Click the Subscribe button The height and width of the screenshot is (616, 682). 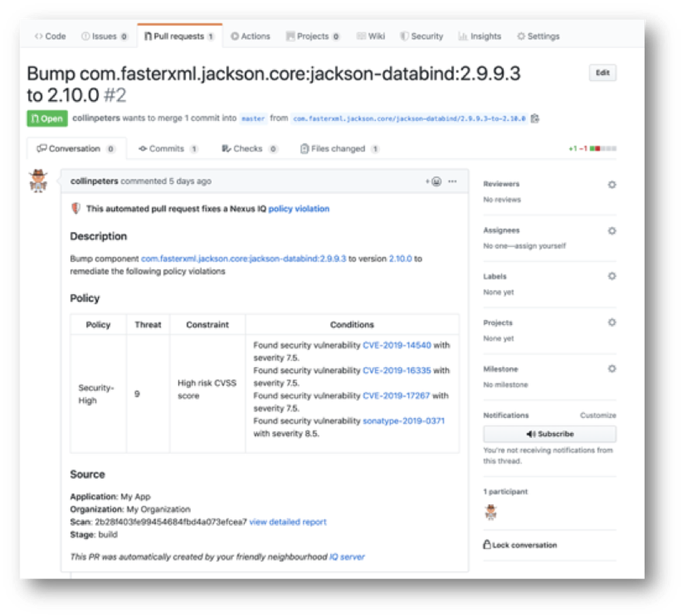coord(550,434)
